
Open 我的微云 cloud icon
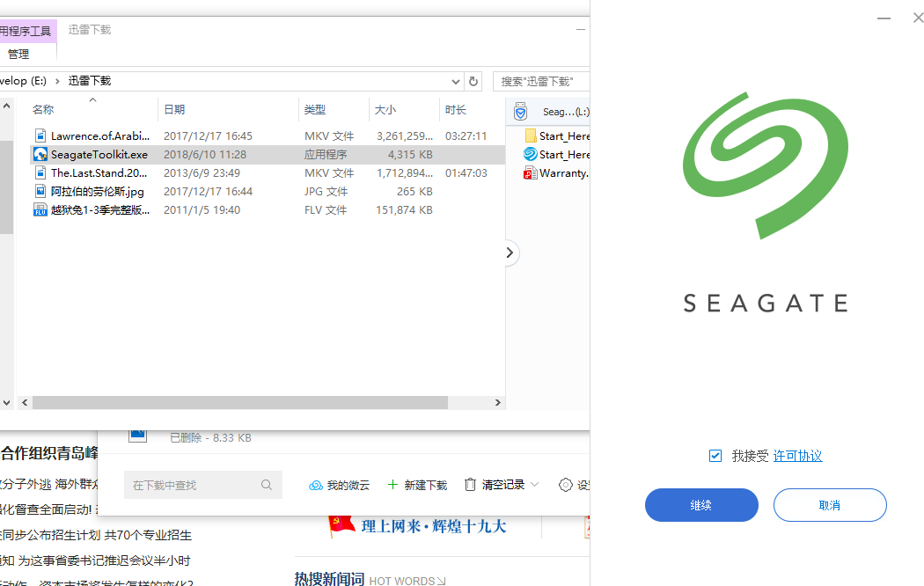(316, 486)
